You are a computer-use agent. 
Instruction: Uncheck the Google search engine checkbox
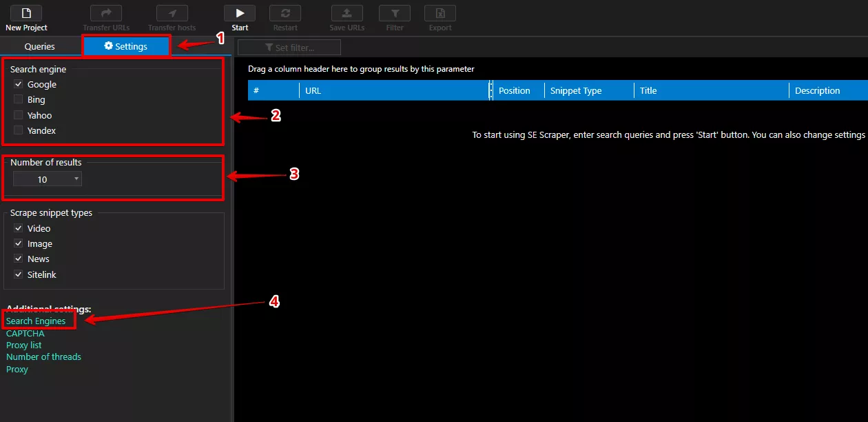[19, 84]
